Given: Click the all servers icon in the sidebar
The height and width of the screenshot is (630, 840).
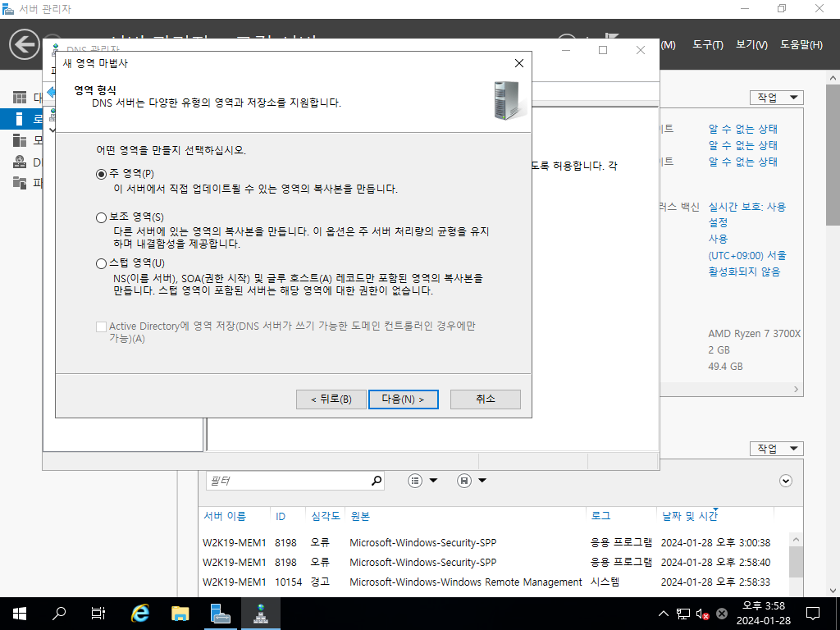Looking at the screenshot, I should click(x=20, y=140).
